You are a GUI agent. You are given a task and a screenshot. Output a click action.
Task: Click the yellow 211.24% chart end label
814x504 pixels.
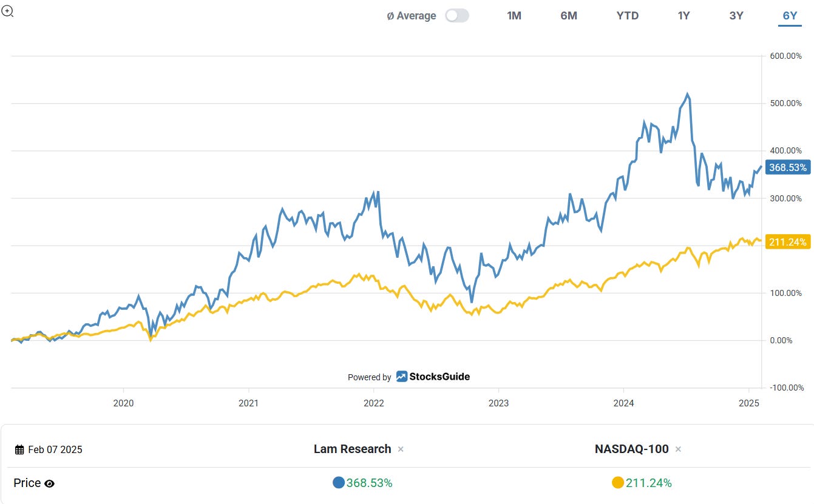pyautogui.click(x=788, y=242)
